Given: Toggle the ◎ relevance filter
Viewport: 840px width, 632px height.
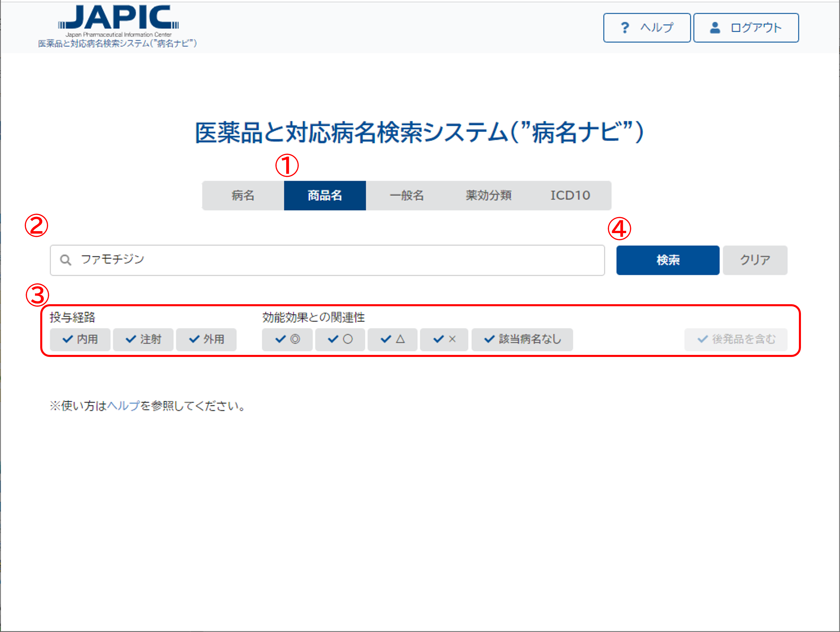Looking at the screenshot, I should (287, 339).
